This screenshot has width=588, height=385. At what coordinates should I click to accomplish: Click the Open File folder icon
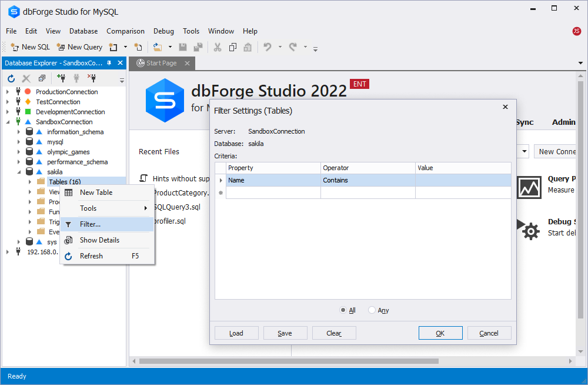pos(158,47)
